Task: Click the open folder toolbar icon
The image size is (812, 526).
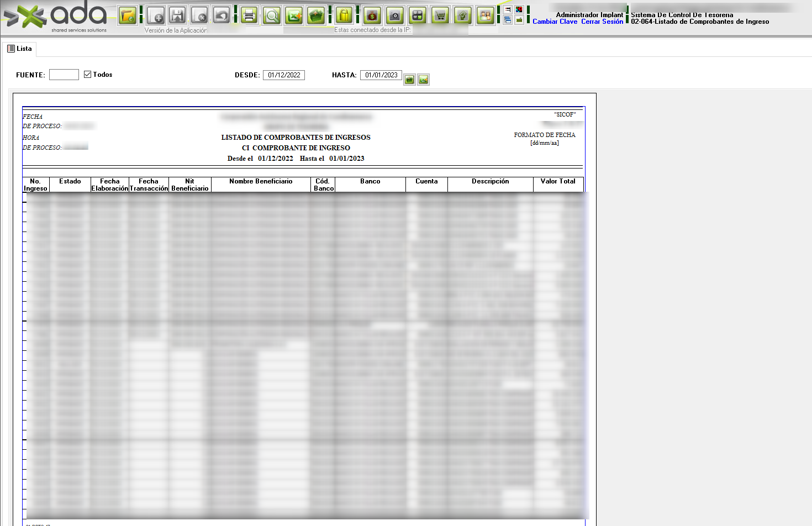Action: tap(128, 15)
